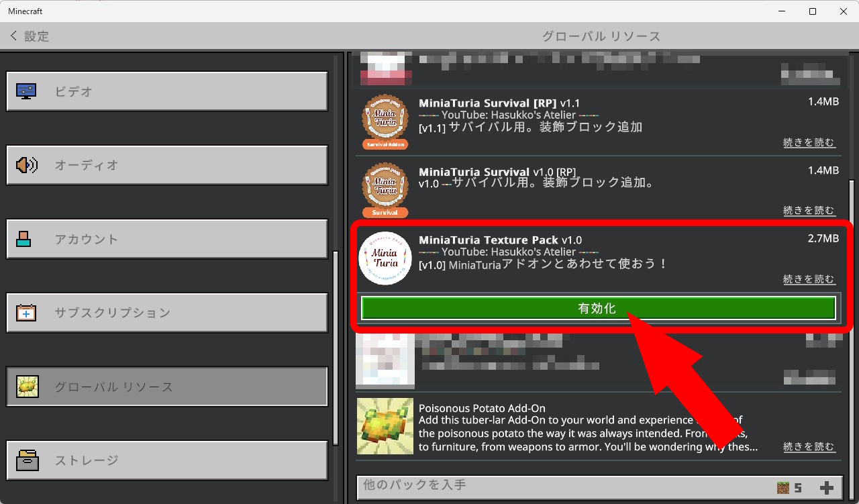Click the plus icon on 他のパックを入手
The image size is (859, 504).
pyautogui.click(x=827, y=488)
